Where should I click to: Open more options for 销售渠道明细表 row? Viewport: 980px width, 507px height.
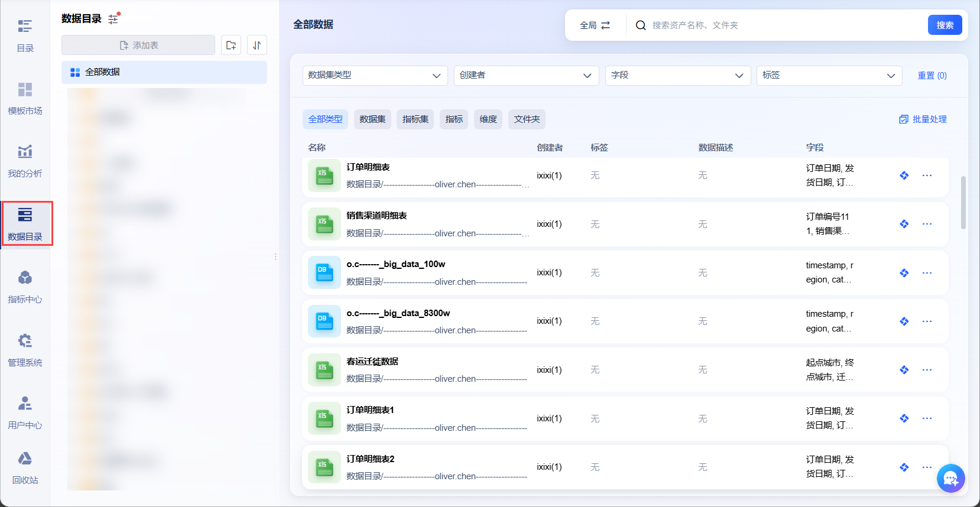click(x=927, y=224)
